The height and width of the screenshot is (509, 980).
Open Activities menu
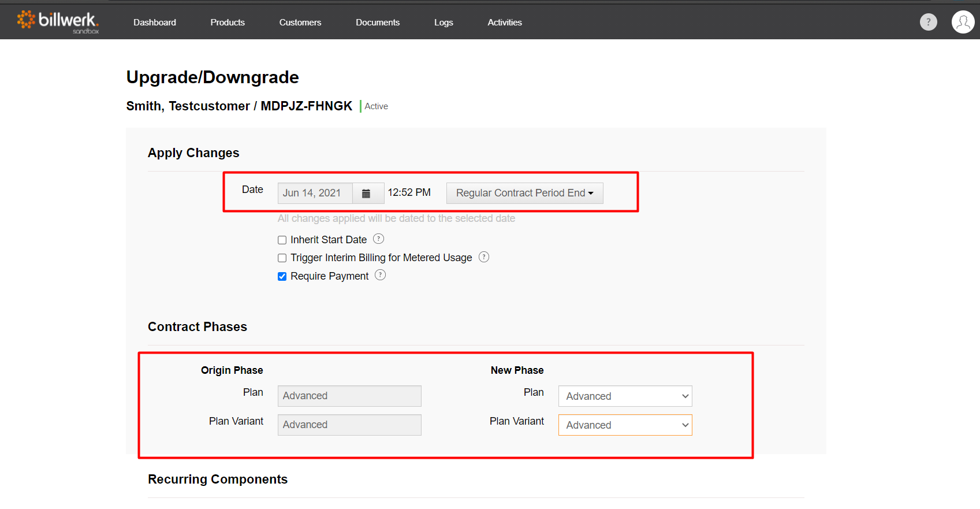tap(505, 22)
